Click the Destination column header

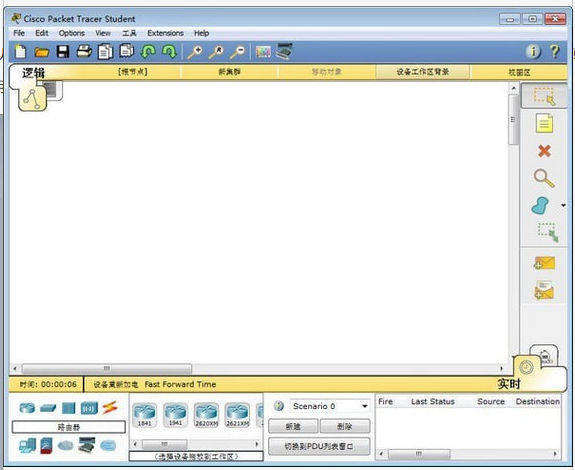point(538,402)
